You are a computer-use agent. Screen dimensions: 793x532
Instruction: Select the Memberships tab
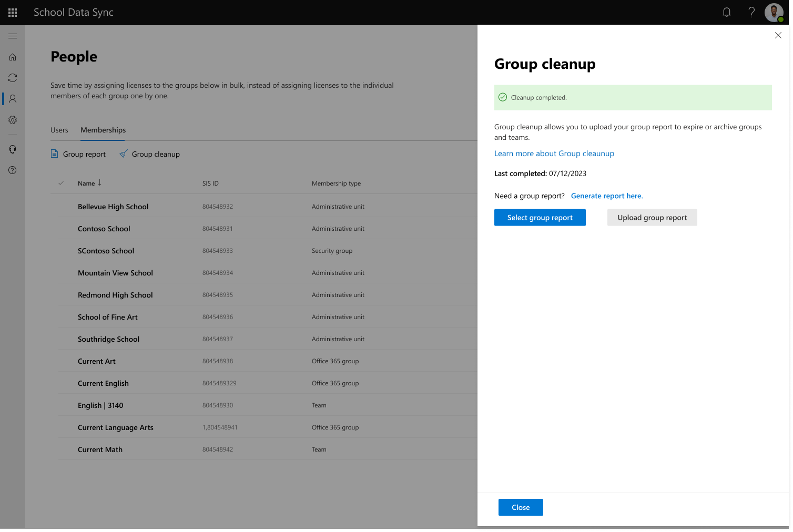tap(103, 130)
